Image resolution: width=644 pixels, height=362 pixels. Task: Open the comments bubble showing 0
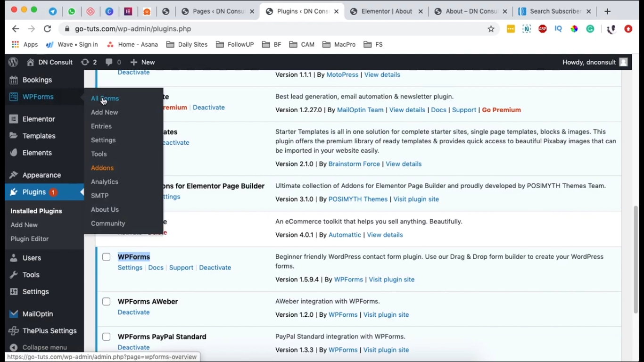(113, 62)
